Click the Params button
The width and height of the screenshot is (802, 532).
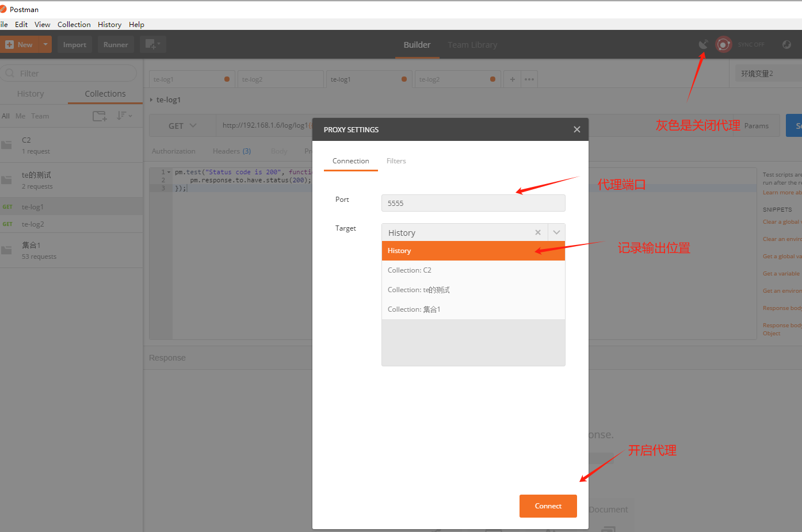tap(757, 125)
